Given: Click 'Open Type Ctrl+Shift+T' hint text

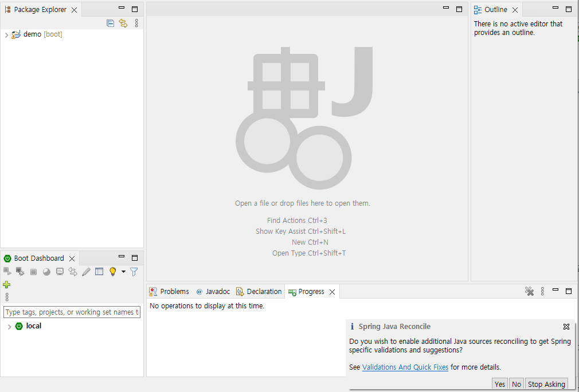Looking at the screenshot, I should [x=309, y=253].
